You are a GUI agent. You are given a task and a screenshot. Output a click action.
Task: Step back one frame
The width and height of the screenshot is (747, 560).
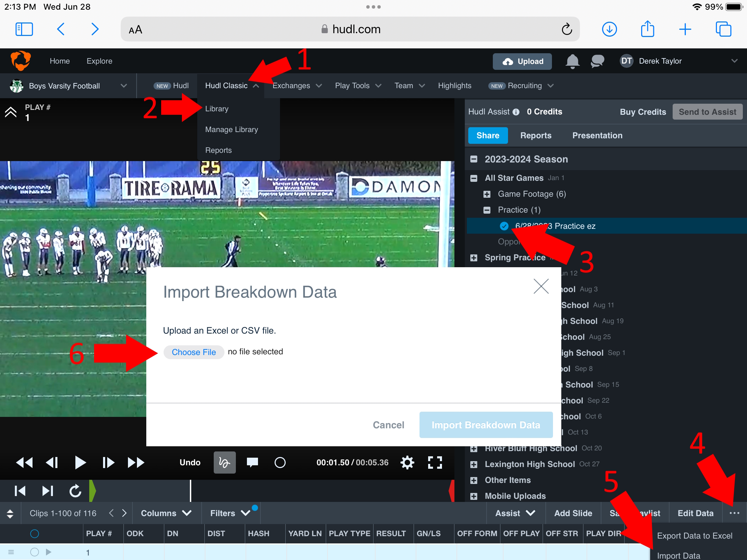(x=52, y=463)
